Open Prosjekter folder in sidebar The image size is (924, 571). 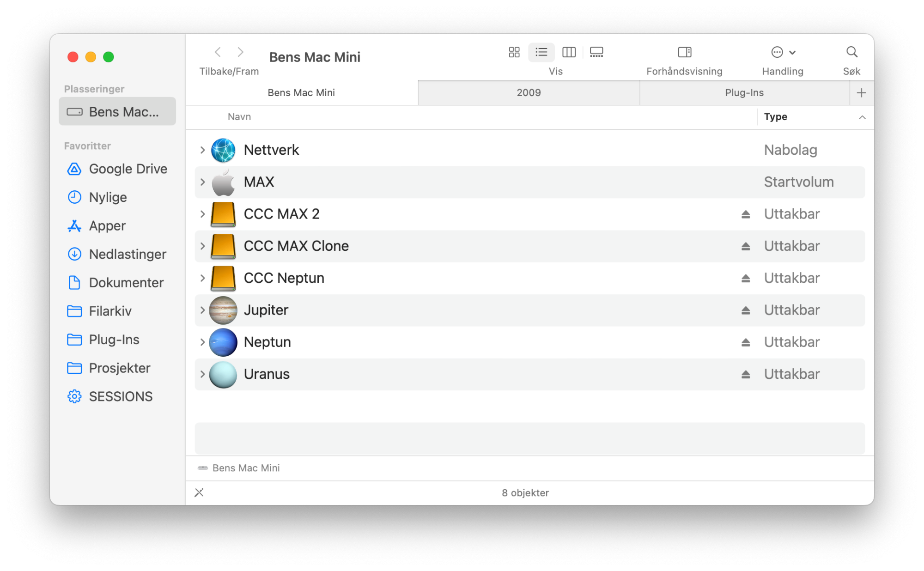click(x=117, y=368)
